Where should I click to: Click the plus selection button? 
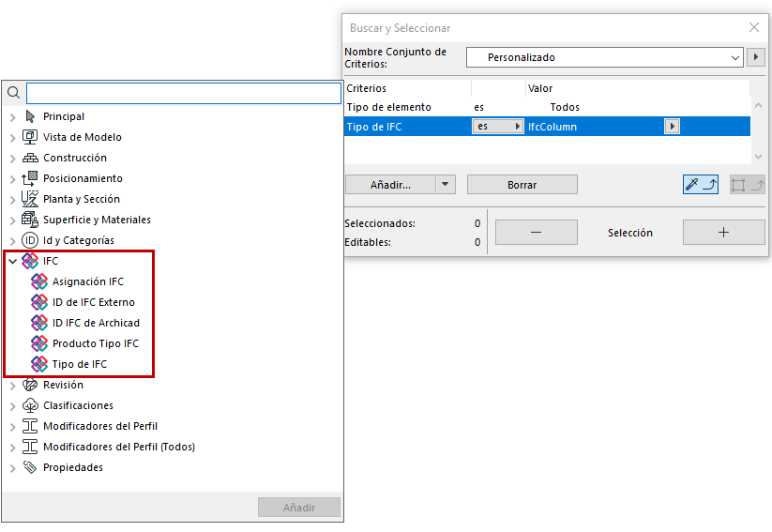tap(724, 232)
